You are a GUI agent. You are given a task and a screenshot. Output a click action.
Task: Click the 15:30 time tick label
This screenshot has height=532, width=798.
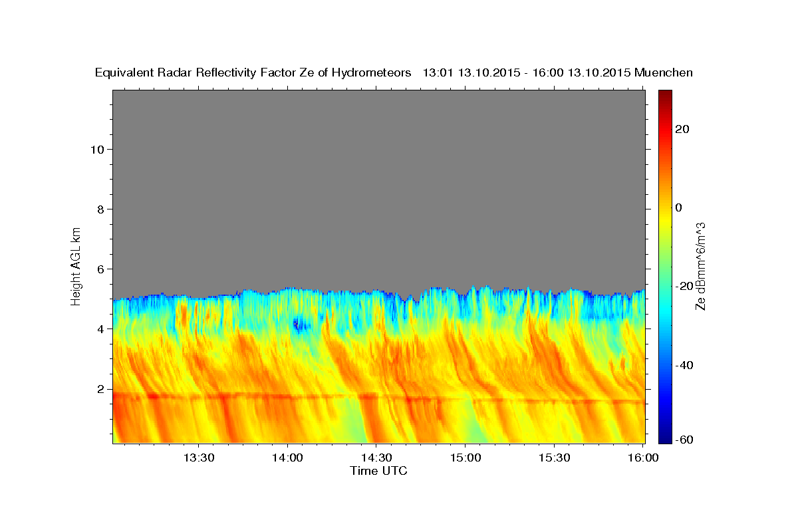click(554, 458)
